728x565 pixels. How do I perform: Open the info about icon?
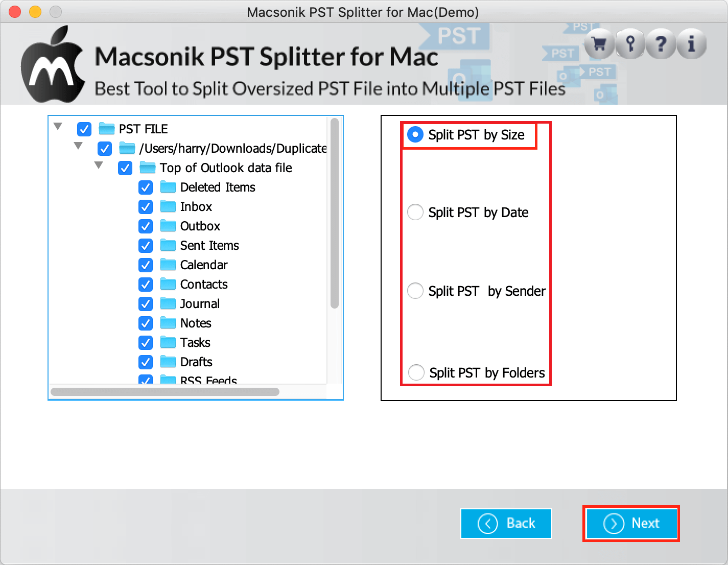pos(692,45)
